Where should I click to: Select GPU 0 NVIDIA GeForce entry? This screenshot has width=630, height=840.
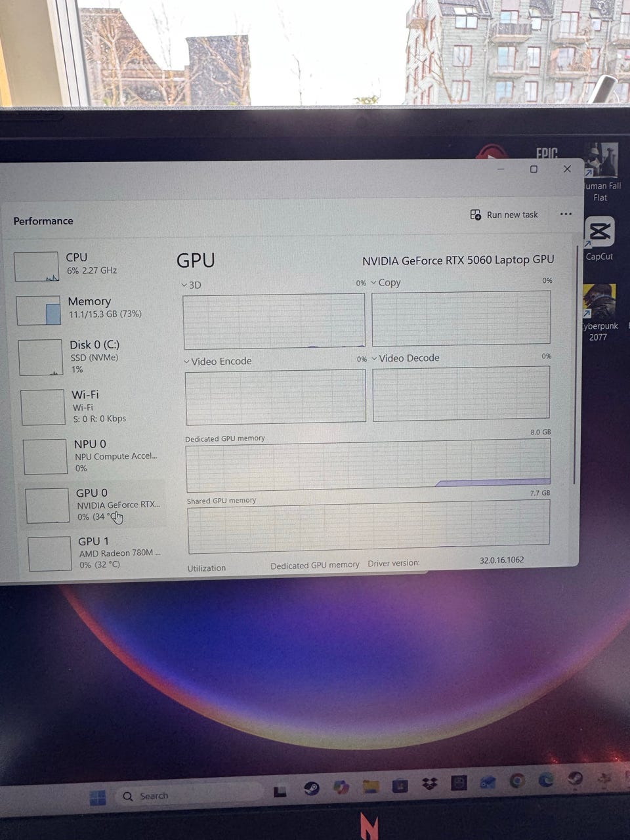pos(94,505)
